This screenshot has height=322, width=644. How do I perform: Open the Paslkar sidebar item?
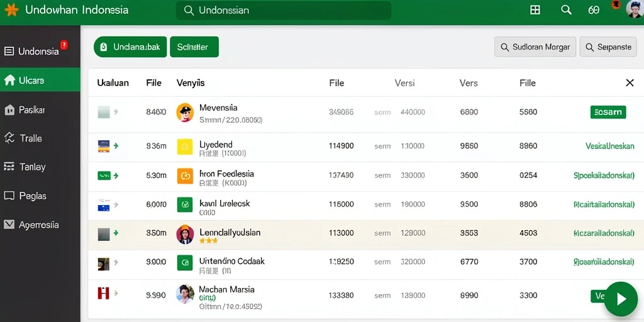40,109
